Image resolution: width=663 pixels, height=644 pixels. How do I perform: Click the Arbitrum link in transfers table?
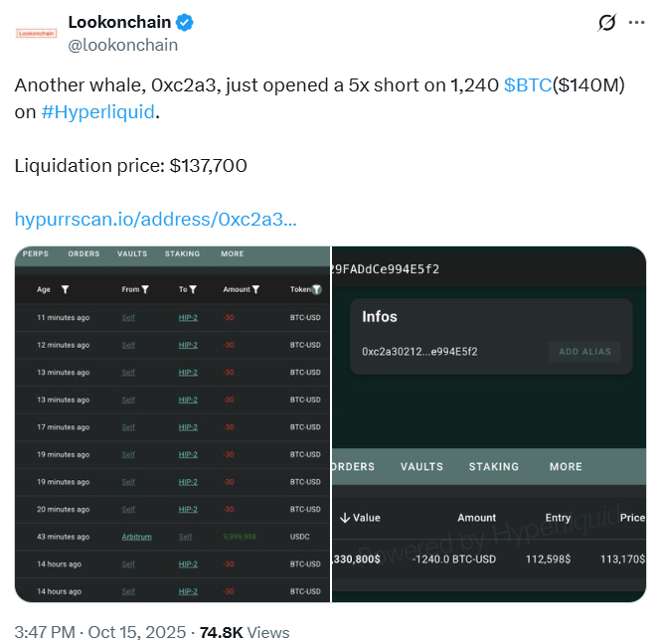tap(137, 537)
